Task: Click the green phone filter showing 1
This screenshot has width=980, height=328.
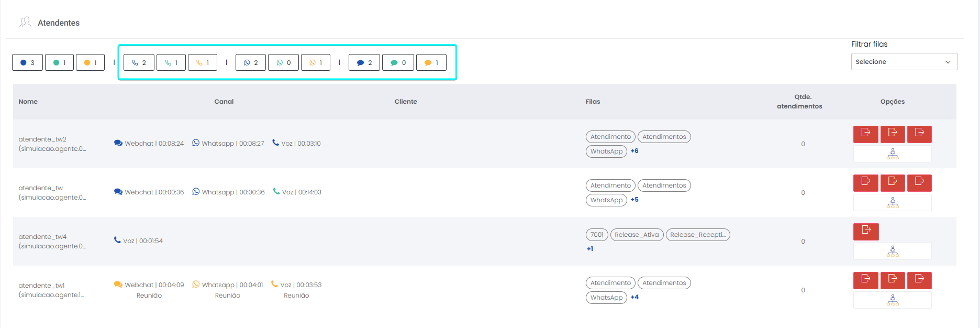Action: click(171, 62)
